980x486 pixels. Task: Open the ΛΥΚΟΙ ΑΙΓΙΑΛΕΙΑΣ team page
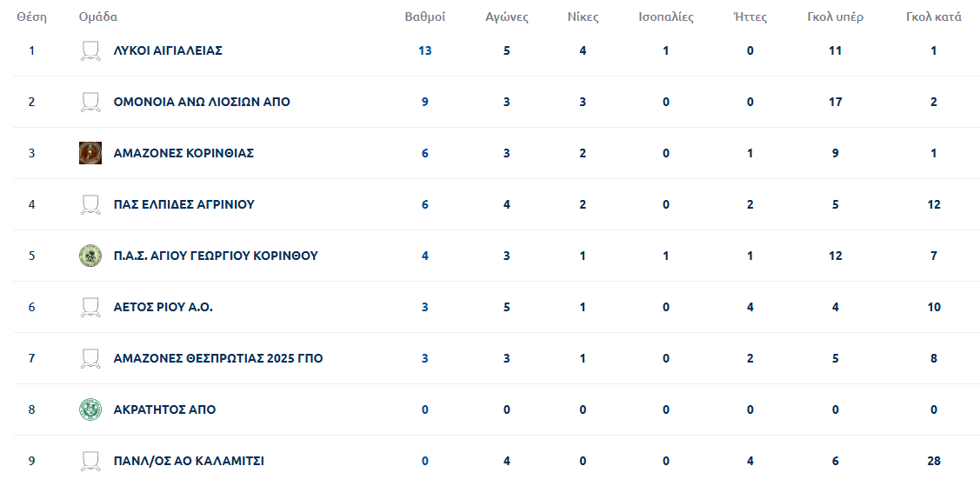coord(168,50)
